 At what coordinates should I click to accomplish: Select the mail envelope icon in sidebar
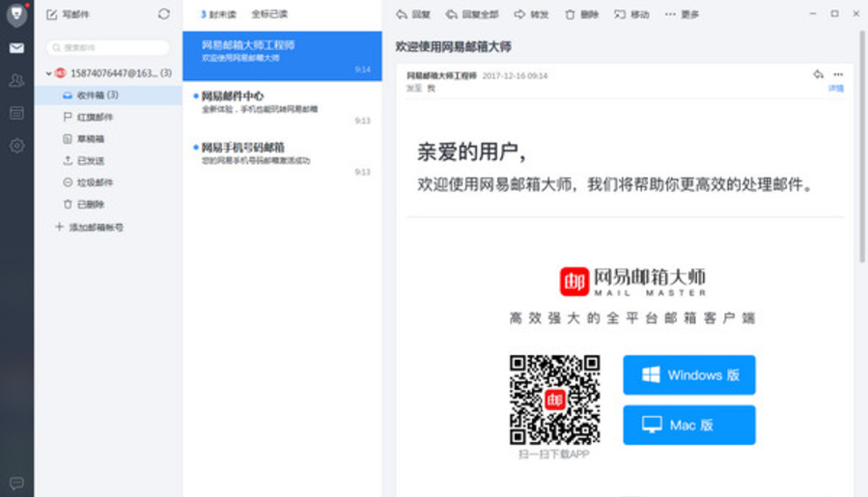pos(16,48)
